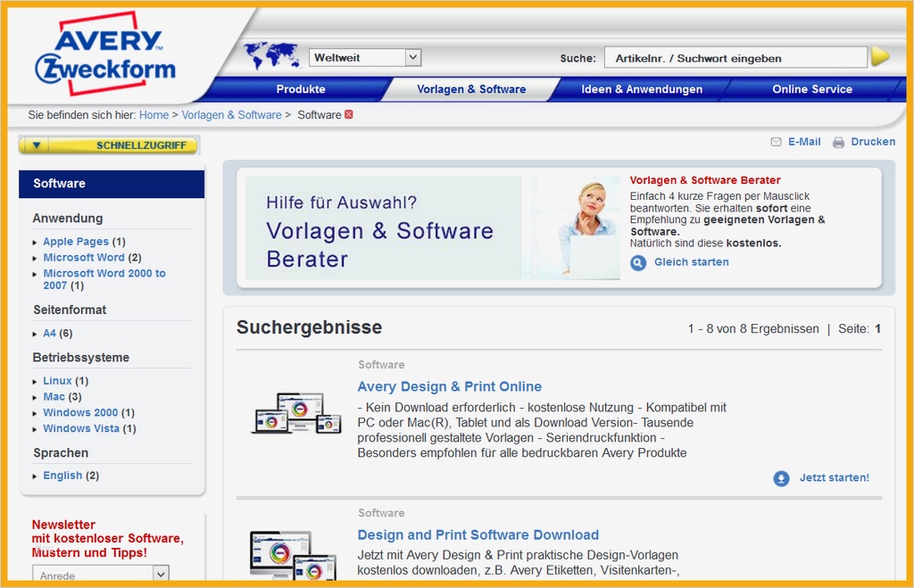Open Avery Design & Print Online result
Image resolution: width=914 pixels, height=588 pixels.
tap(450, 386)
